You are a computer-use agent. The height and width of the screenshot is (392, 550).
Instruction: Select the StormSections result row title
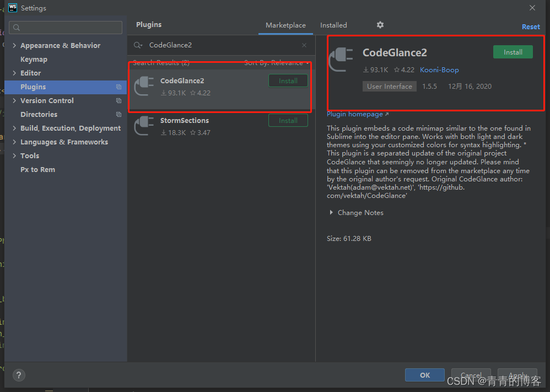(185, 120)
